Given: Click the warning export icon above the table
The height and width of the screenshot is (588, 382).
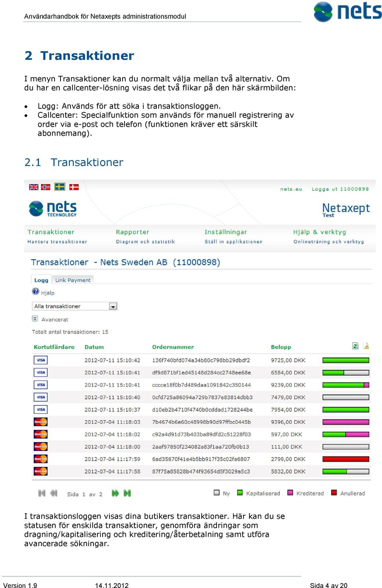Looking at the screenshot, I should point(366,346).
